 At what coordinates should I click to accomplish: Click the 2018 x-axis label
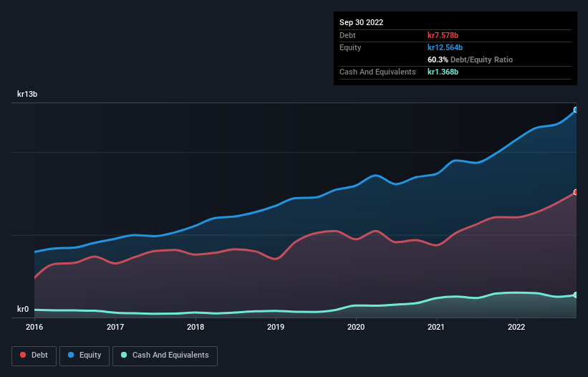[x=196, y=327]
